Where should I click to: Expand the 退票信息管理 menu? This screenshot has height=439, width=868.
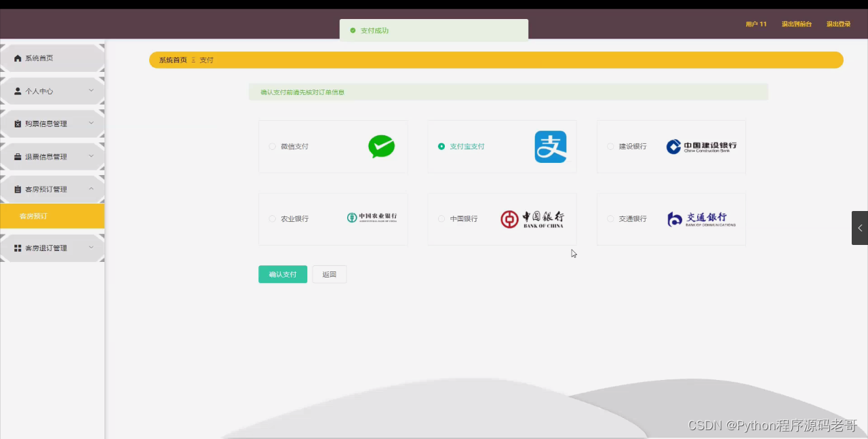tap(47, 156)
